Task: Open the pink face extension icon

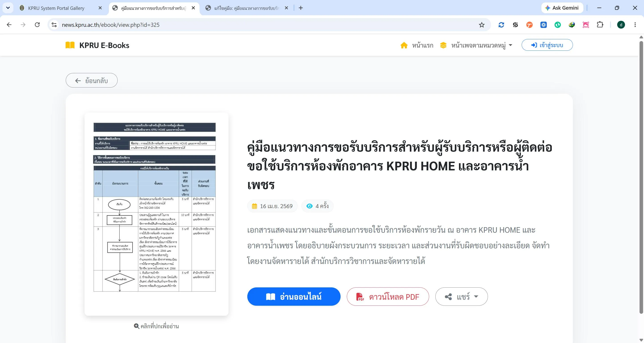Action: (586, 25)
